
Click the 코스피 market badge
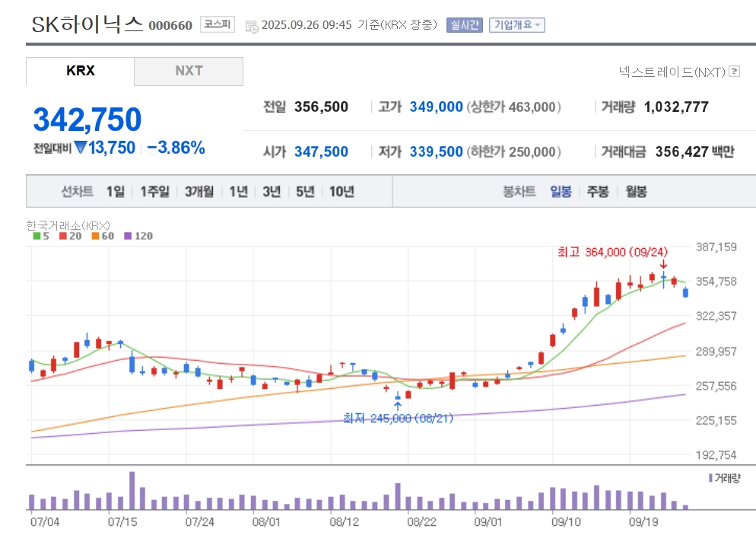218,24
